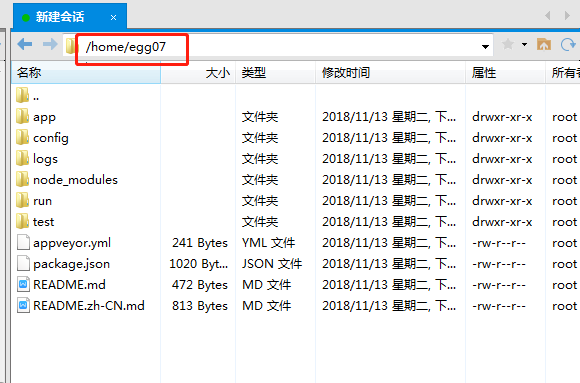This screenshot has width=580, height=383.
Task: Open the favorites star dropdown arrow
Action: (x=525, y=44)
